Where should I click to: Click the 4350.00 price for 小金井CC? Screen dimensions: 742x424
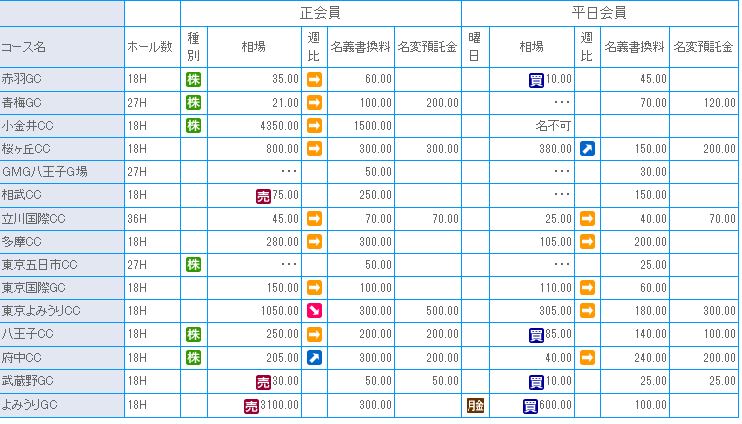click(x=279, y=126)
